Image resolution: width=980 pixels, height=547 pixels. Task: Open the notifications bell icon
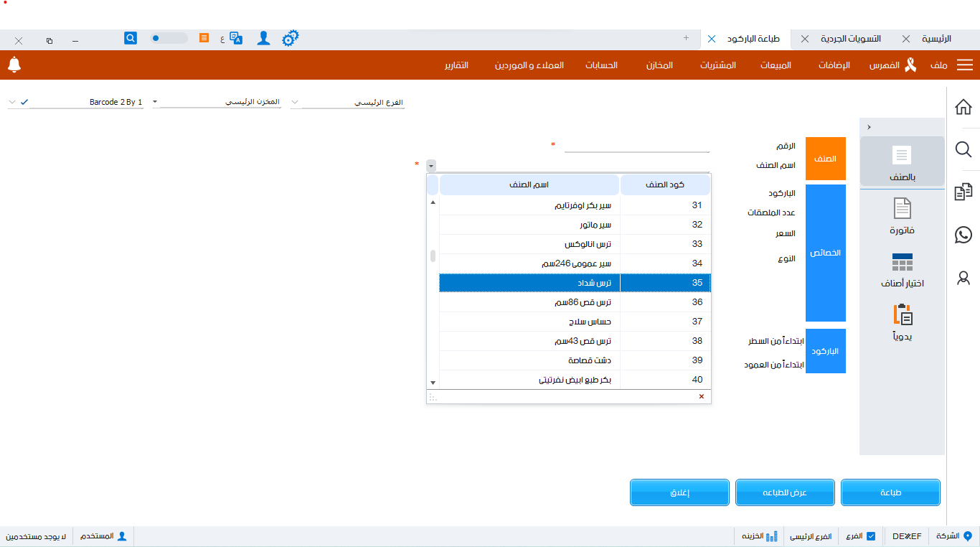pyautogui.click(x=14, y=65)
